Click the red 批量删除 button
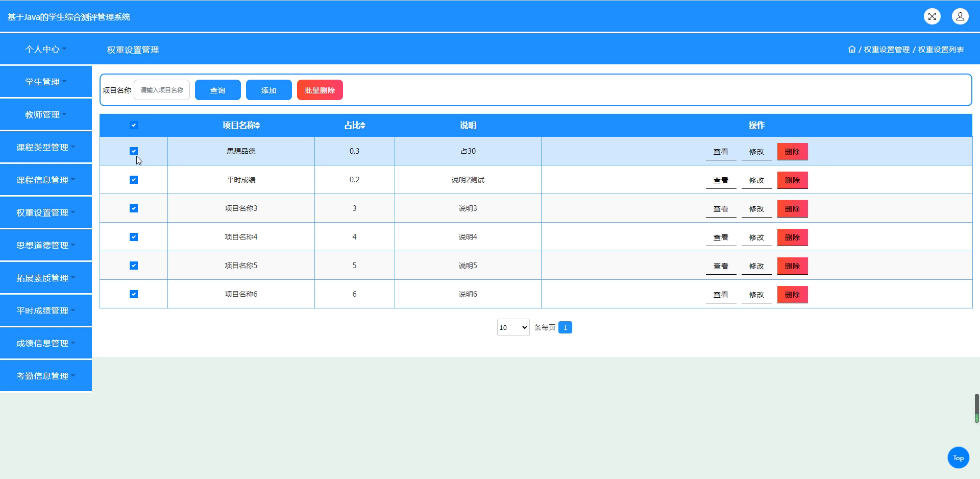Viewport: 980px width, 479px height. [x=320, y=90]
